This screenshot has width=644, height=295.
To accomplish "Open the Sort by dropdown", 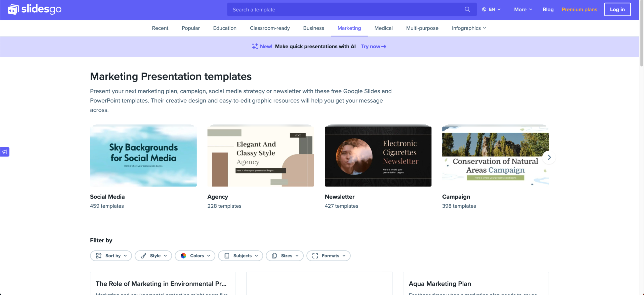I will (x=111, y=256).
